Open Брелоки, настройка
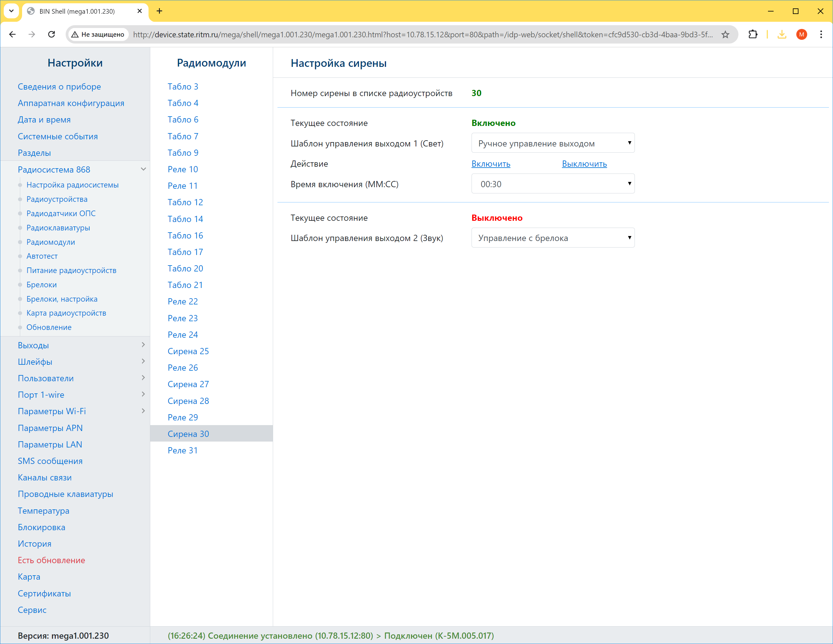 62,299
